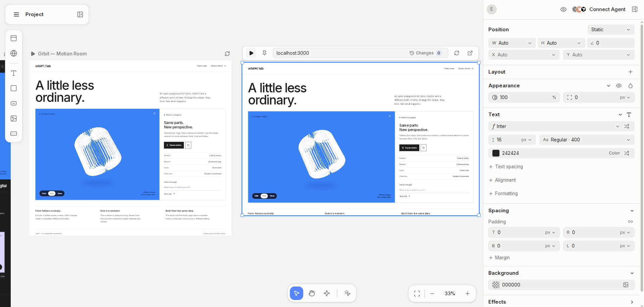Activate the magic click tool
The width and height of the screenshot is (644, 307).
[x=347, y=294]
